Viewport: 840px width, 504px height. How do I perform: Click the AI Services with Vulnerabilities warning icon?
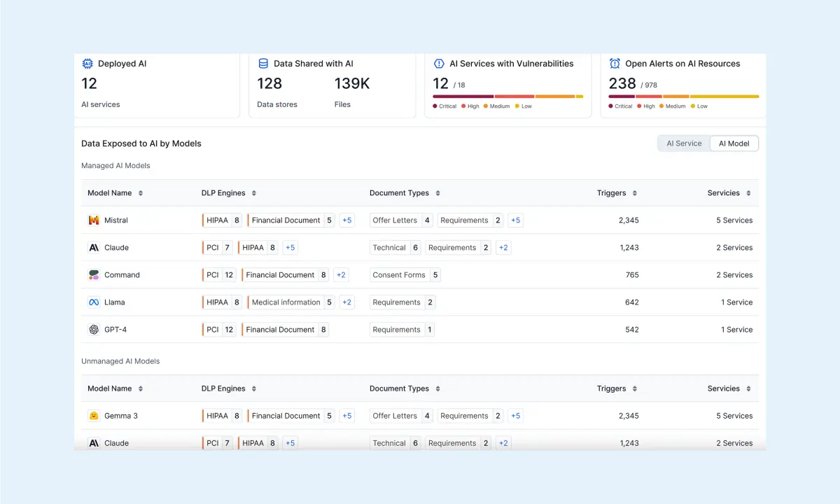[439, 64]
